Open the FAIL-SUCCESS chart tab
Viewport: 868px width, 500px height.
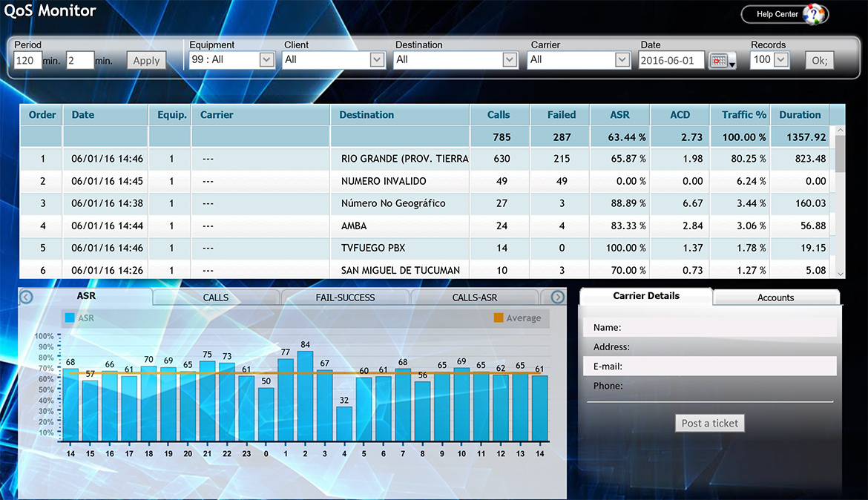pyautogui.click(x=345, y=297)
